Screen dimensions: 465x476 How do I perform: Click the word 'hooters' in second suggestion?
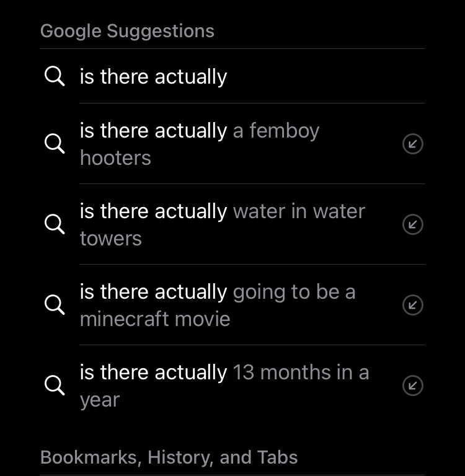(115, 158)
